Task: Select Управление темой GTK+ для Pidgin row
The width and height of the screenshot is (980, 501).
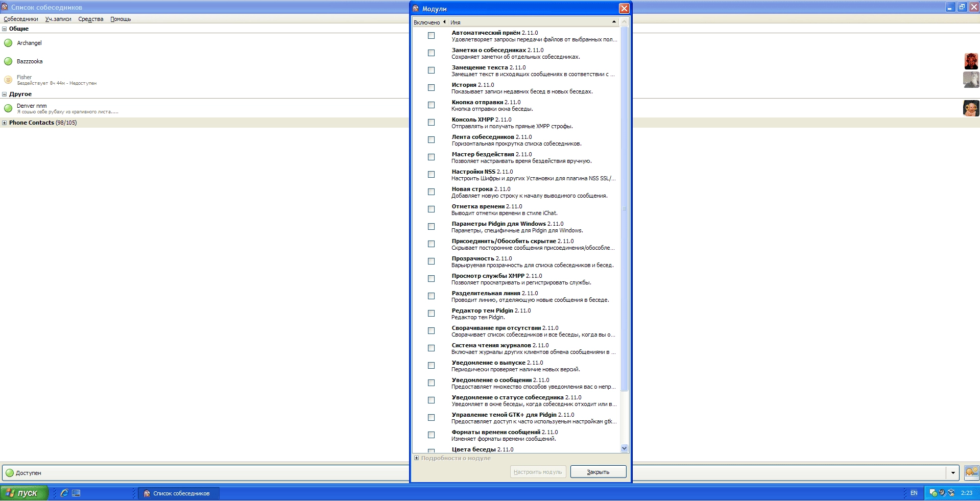Action: (x=516, y=418)
